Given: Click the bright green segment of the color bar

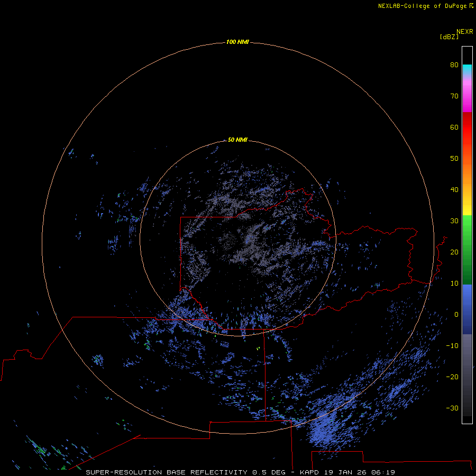Looking at the screenshot, I should [x=467, y=225].
